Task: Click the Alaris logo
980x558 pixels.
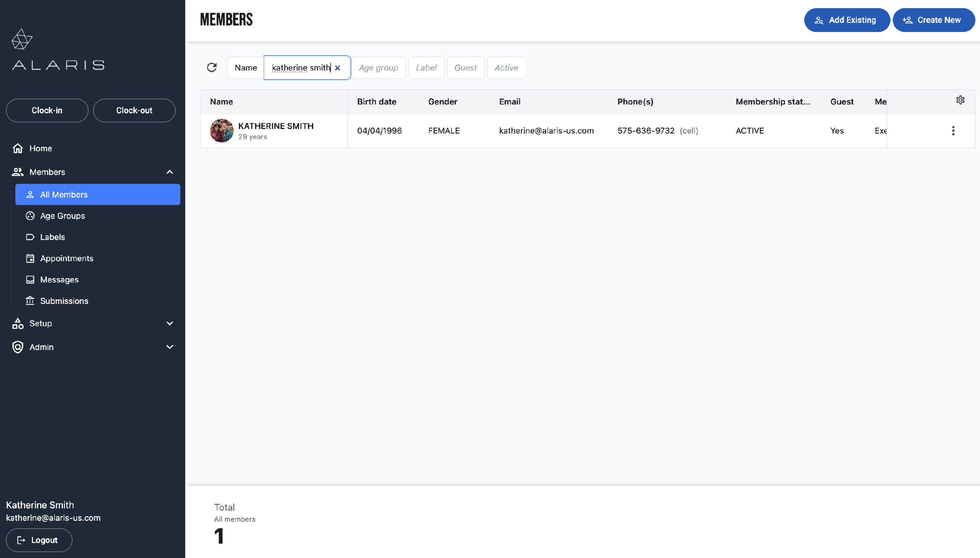Action: coord(58,50)
